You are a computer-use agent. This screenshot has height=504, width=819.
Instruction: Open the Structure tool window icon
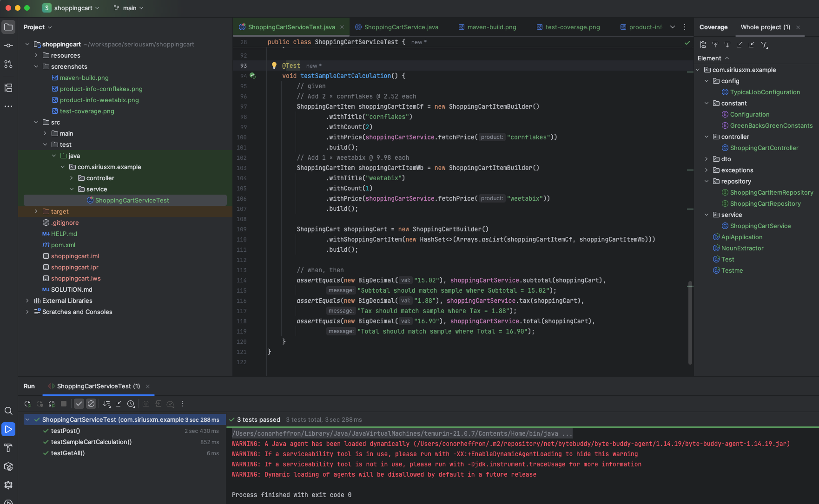(8, 88)
